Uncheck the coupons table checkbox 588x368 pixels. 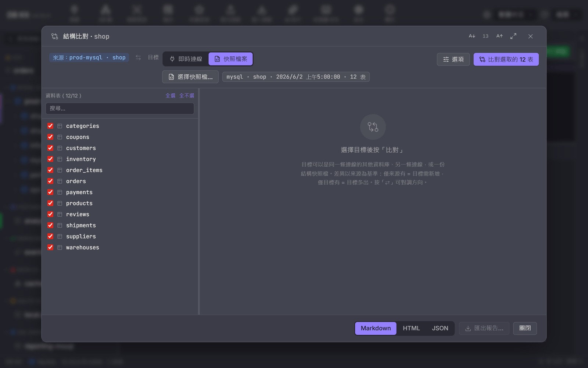click(50, 137)
